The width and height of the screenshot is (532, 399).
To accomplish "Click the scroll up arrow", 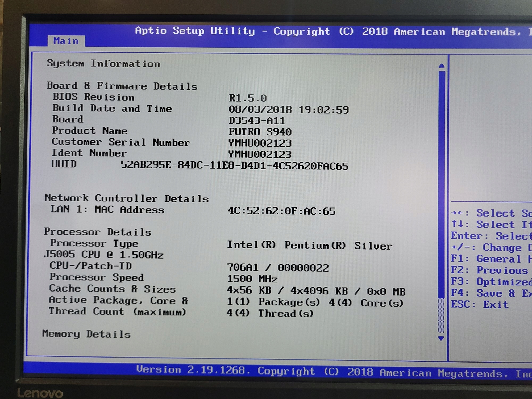I will click(442, 65).
